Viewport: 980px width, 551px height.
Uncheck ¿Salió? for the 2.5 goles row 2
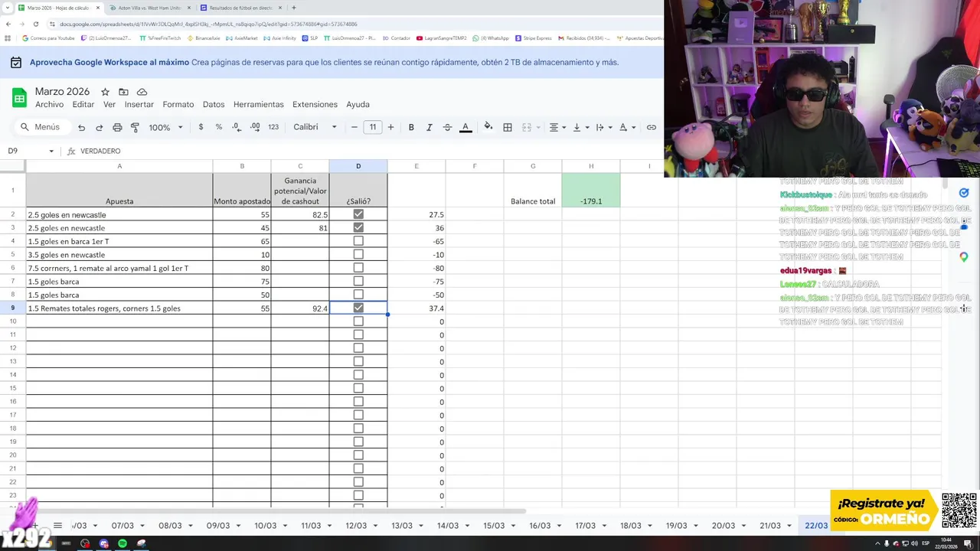[x=358, y=214]
